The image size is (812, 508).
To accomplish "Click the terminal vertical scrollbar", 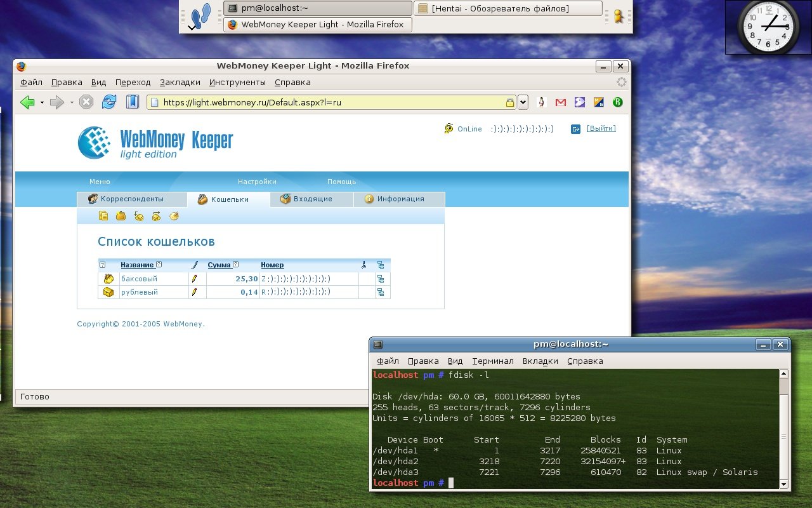I will (783, 429).
